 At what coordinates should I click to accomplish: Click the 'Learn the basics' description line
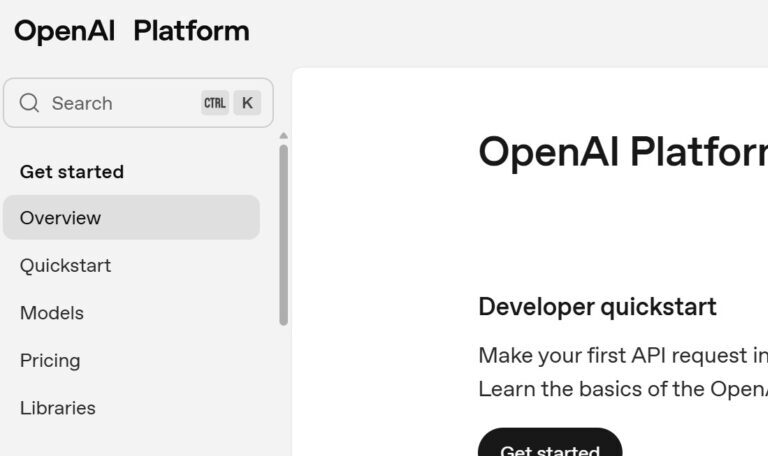tap(622, 389)
